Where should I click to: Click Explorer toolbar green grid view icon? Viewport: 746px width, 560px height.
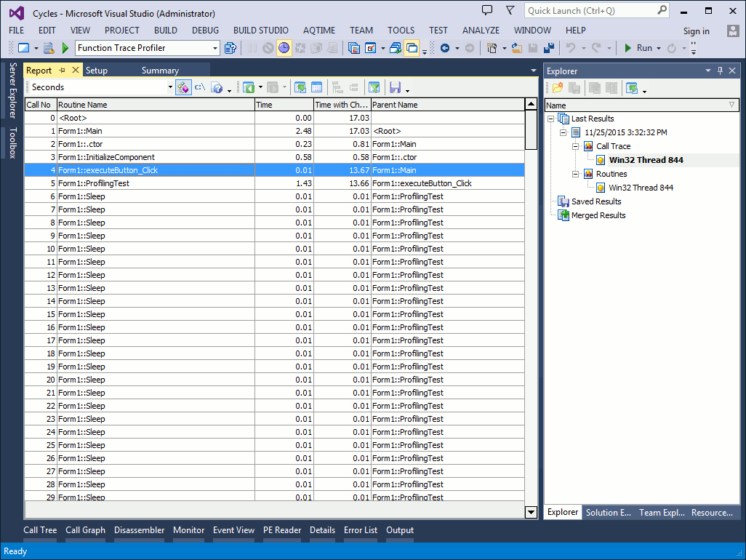(x=632, y=88)
